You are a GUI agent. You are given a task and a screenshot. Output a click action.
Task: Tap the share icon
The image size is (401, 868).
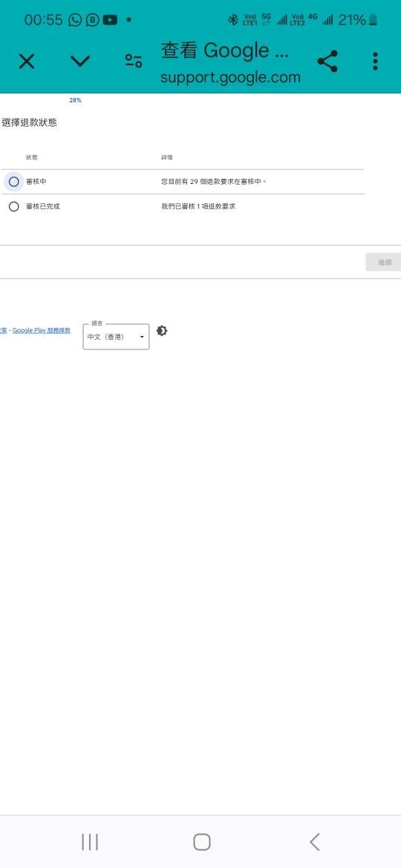[x=327, y=62]
